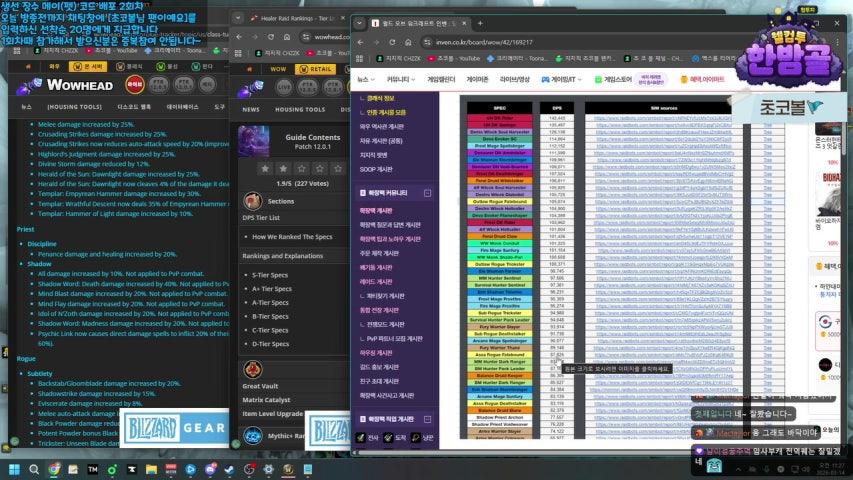Collapse the 확장팩 커뮤니티 sidebar section
The image size is (853, 480).
coord(427,192)
